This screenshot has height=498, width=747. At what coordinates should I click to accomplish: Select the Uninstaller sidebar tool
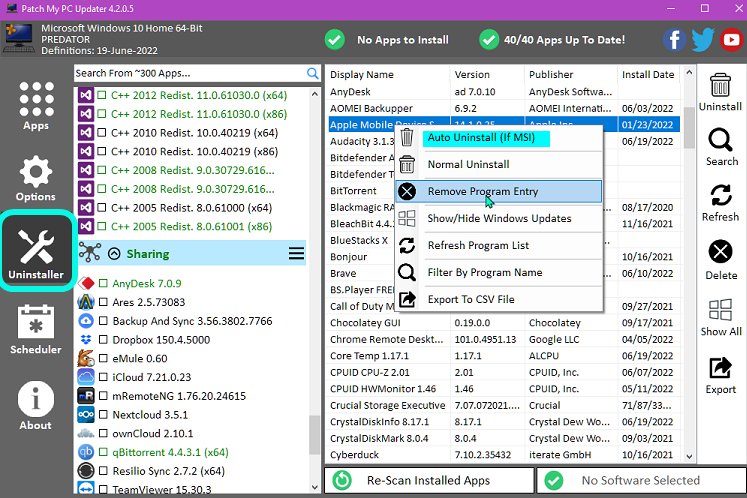point(36,253)
